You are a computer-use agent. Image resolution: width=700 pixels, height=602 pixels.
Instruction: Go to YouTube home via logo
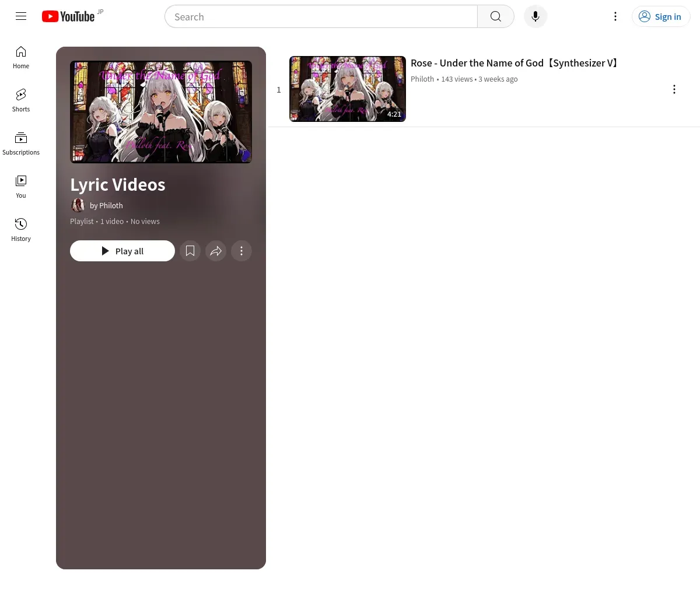[x=68, y=16]
